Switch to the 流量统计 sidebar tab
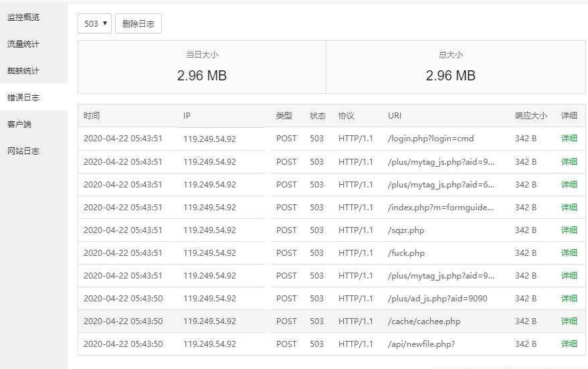 [x=23, y=44]
